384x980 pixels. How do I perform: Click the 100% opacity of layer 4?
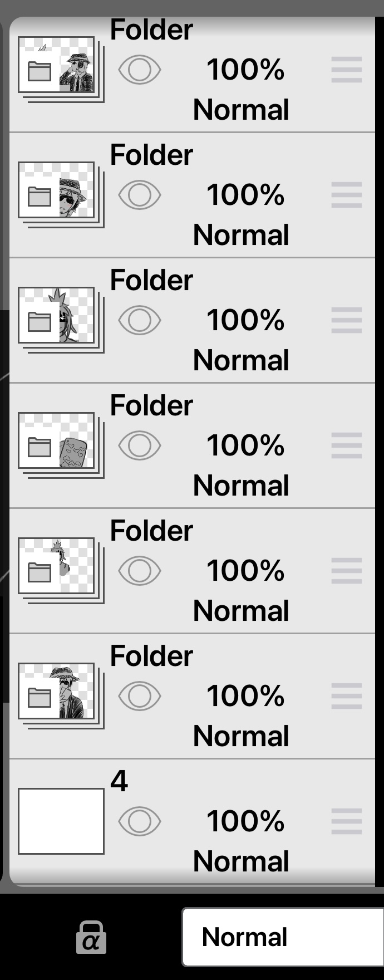[245, 821]
